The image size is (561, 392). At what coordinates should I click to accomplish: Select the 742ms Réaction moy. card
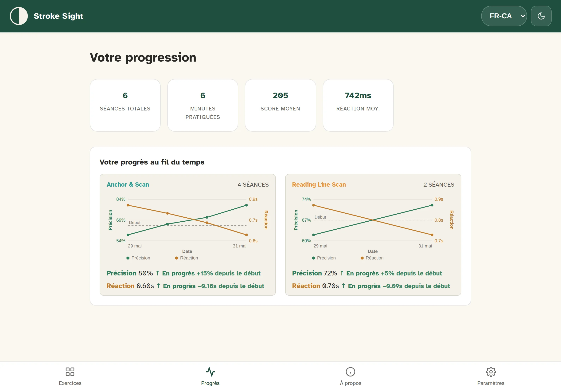coord(358,105)
